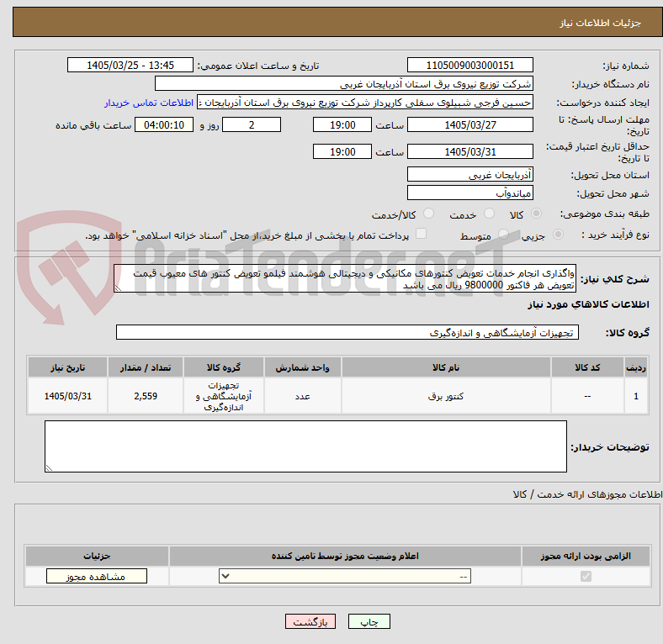Click the response deadline time field 19:00
The height and width of the screenshot is (644, 663).
[342, 125]
